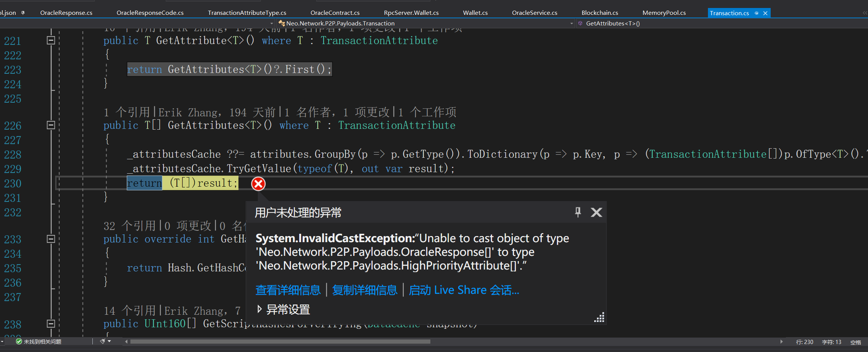
Task: Switch to the ol.json tab
Action: [8, 13]
